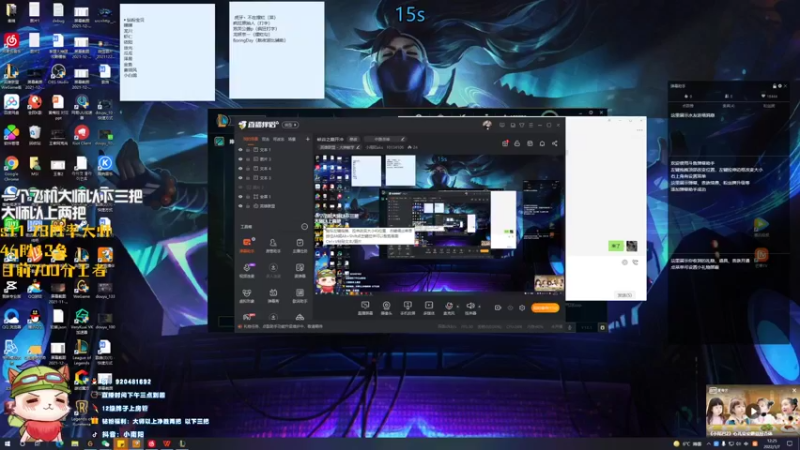This screenshot has height=450, width=800.
Task: Select the middle tab in the danmaku assistant panel
Action: 728,106
